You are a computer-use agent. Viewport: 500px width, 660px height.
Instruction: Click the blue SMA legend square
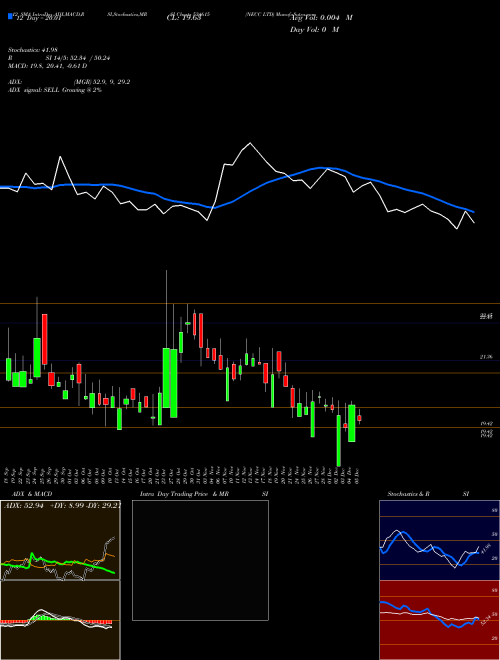(10, 16)
